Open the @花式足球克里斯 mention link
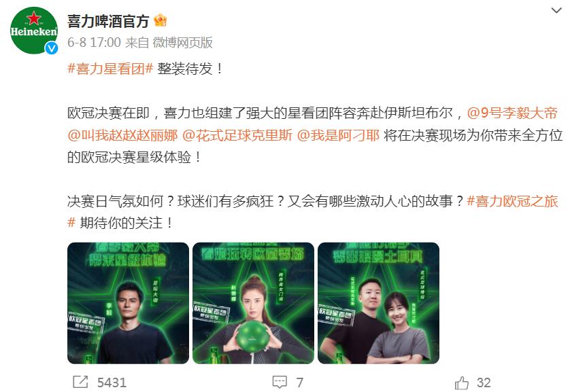Viewport: 570px width, 392px height. (x=237, y=135)
